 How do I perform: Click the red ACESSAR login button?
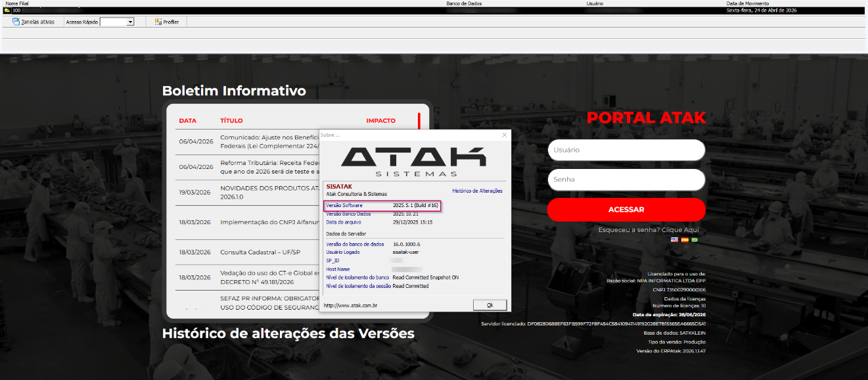[x=626, y=210]
